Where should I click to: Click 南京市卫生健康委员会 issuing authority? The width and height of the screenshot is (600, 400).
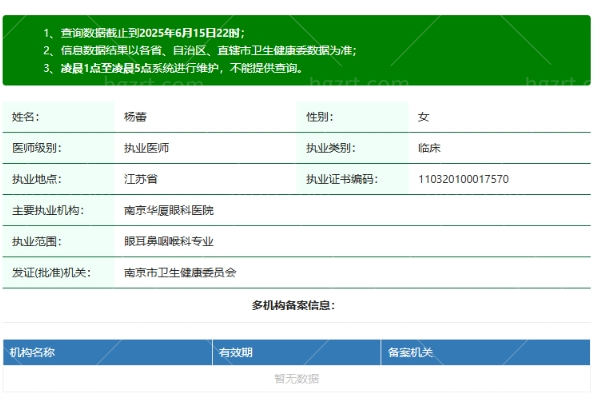pyautogui.click(x=180, y=272)
